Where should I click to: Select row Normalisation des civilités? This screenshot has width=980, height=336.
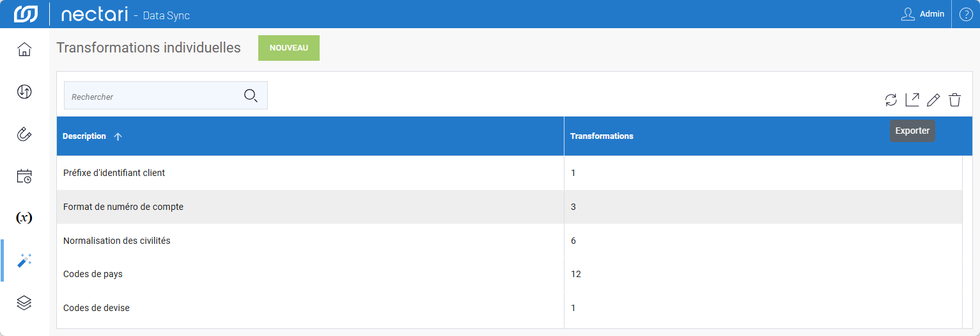(x=509, y=241)
